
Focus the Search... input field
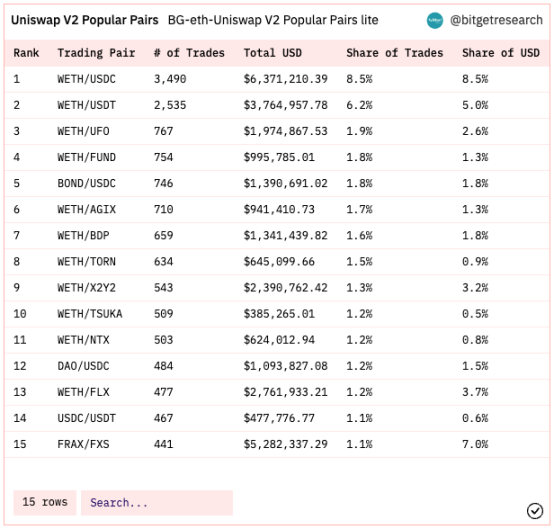point(157,502)
